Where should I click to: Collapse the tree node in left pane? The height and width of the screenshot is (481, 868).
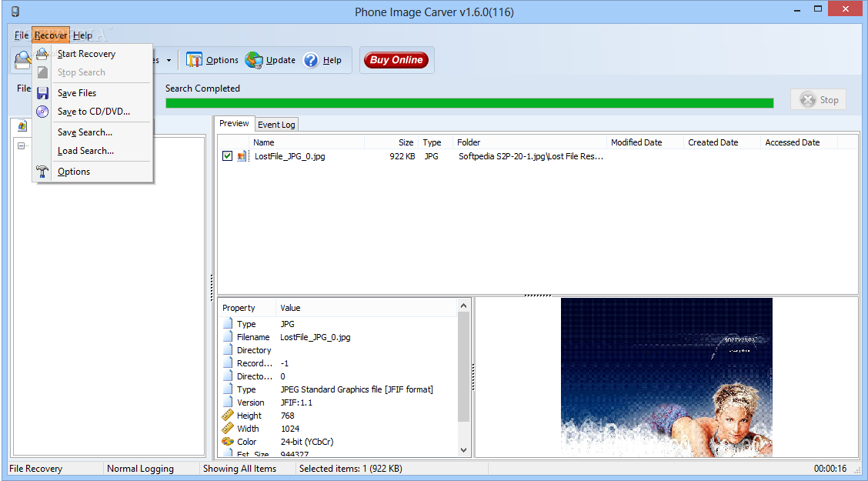coord(21,145)
